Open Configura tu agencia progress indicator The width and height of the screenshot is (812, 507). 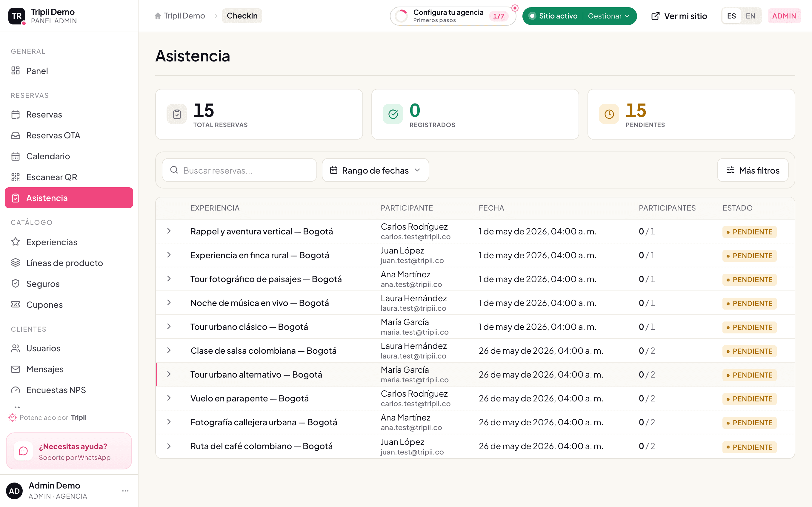[453, 16]
